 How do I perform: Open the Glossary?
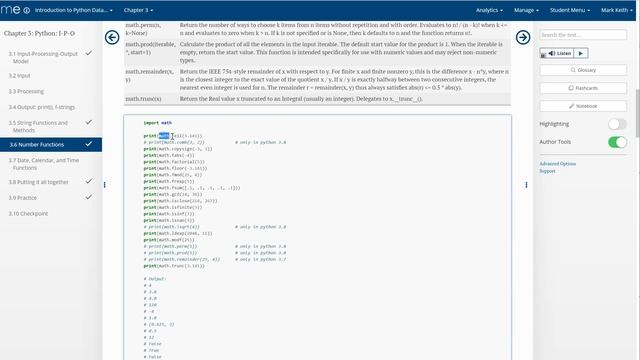point(583,70)
